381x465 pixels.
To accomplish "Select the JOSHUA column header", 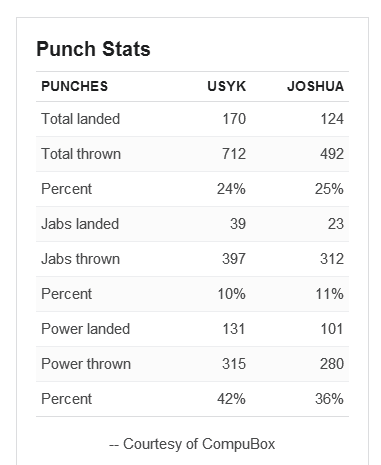I will click(315, 86).
